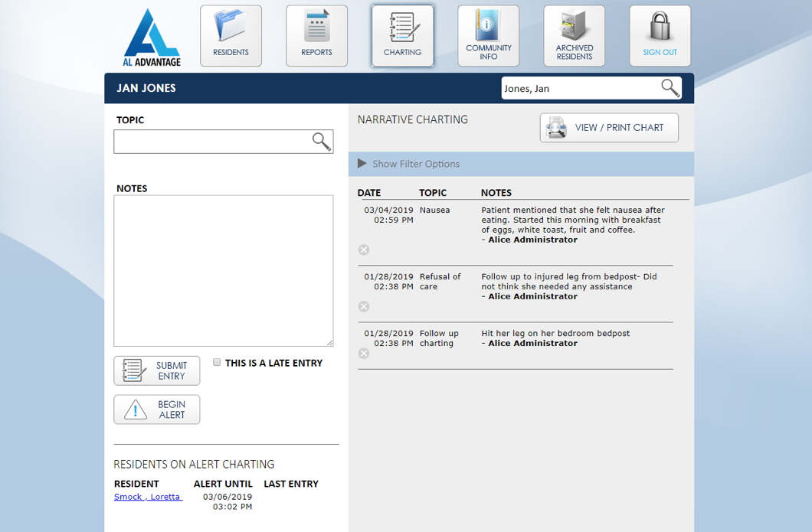Go to the Charting section

point(402,36)
